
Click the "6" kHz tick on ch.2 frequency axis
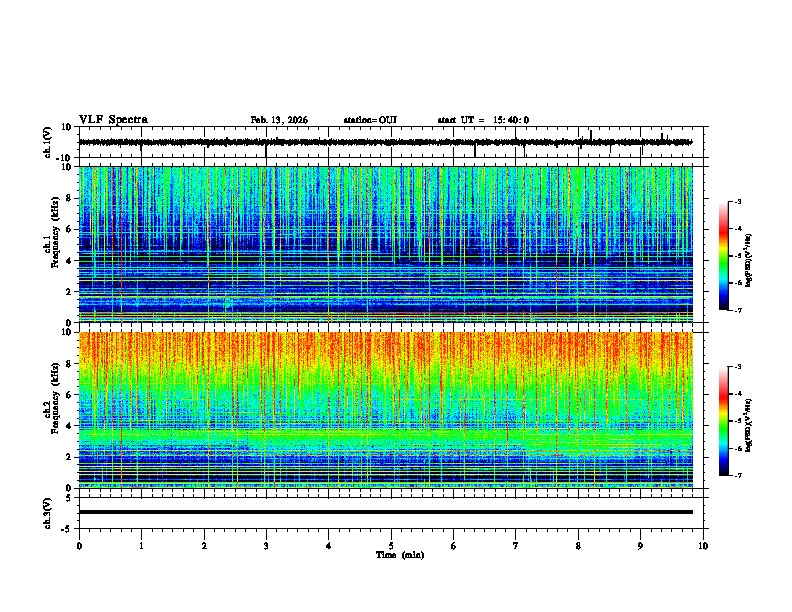click(69, 395)
